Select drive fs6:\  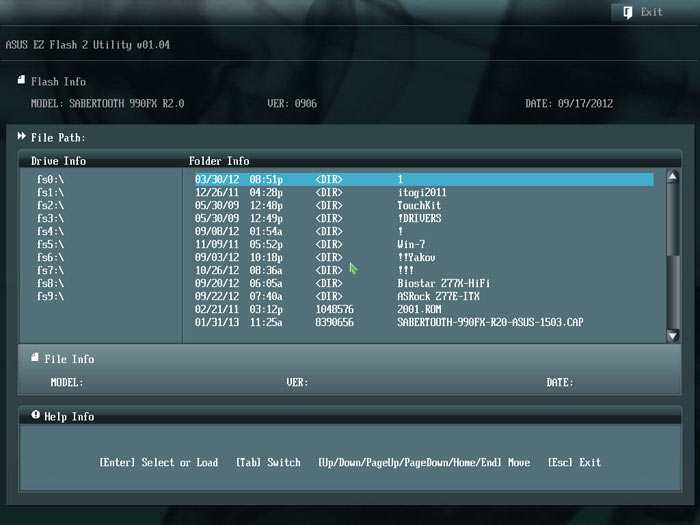point(50,258)
